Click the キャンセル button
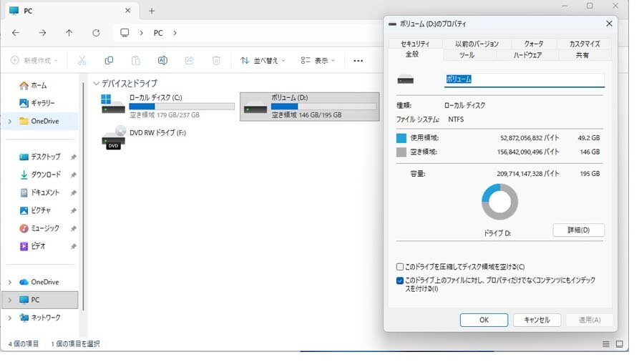644x362 pixels. click(x=537, y=320)
